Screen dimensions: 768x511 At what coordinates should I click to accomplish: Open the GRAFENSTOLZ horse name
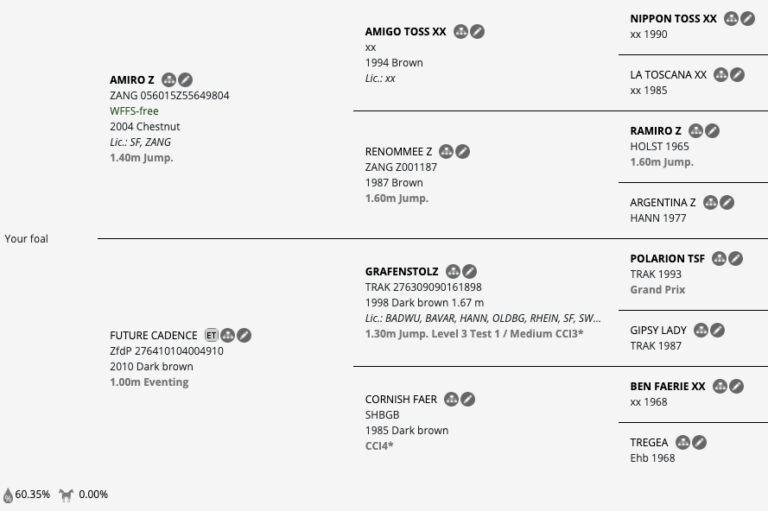click(x=403, y=271)
